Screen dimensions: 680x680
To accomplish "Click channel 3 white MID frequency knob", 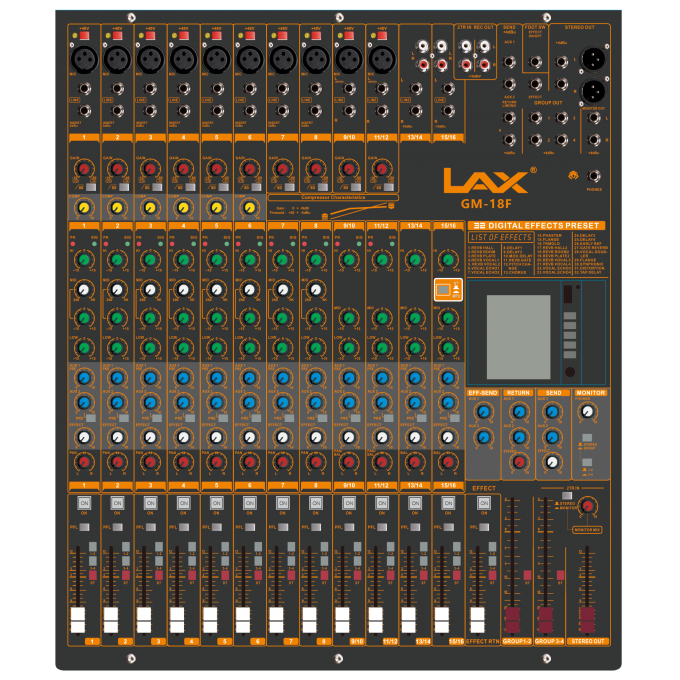I will coord(150,289).
